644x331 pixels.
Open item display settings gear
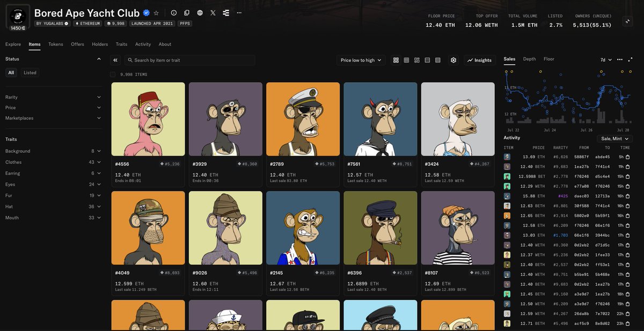(453, 60)
